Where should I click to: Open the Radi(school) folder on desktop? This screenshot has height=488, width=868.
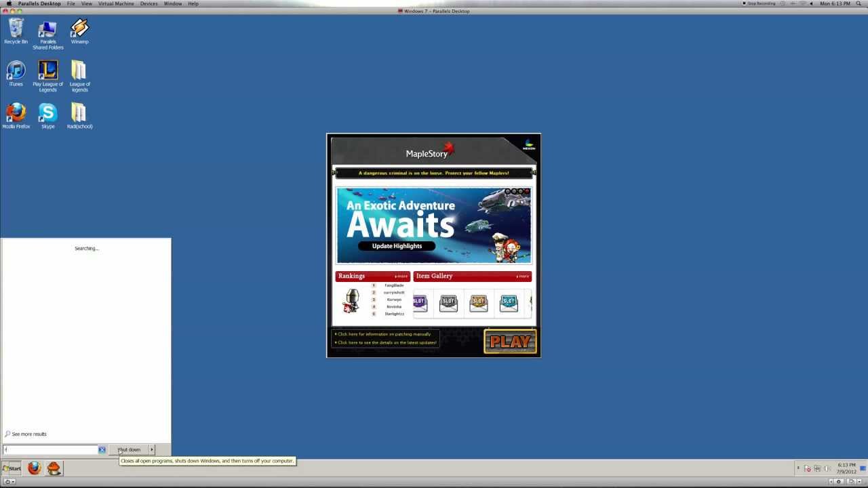point(79,116)
